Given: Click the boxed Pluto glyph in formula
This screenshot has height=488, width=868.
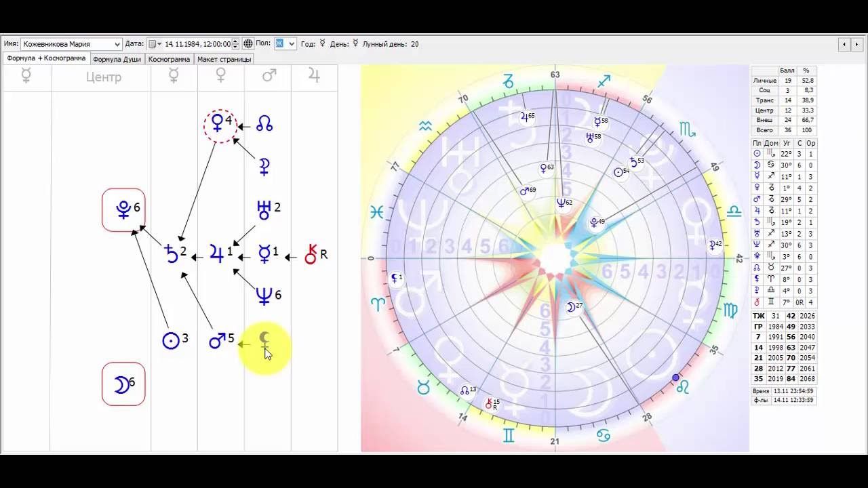Looking at the screenshot, I should tap(123, 209).
